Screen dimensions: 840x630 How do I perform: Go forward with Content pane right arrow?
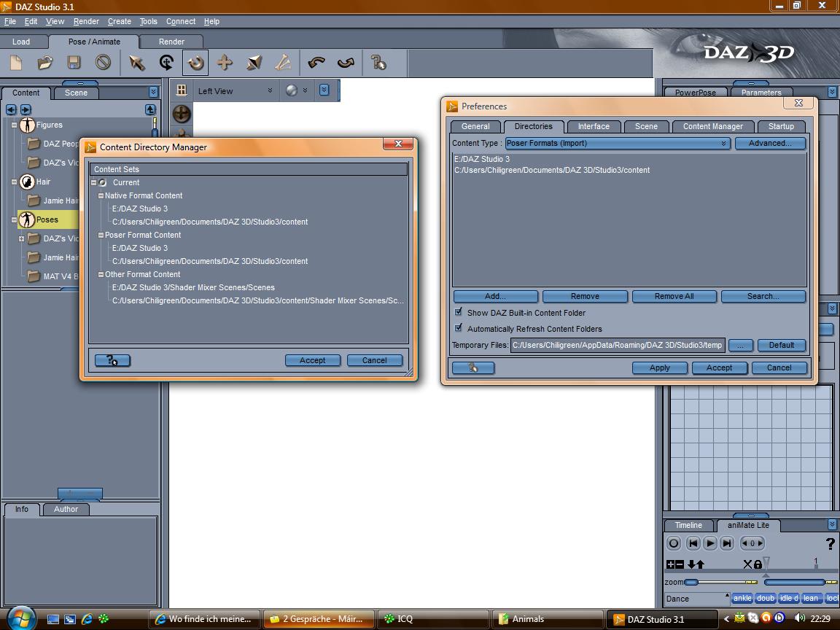[x=26, y=109]
